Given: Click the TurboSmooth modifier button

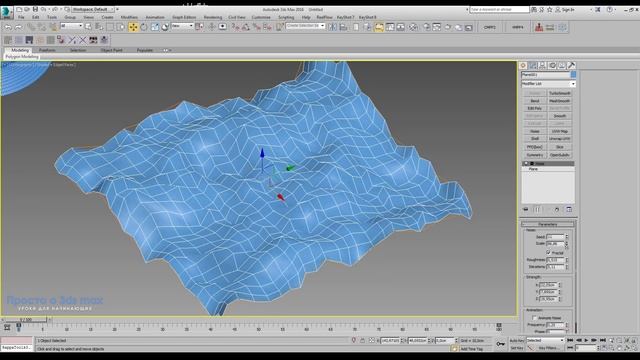Looking at the screenshot, I should point(560,93).
